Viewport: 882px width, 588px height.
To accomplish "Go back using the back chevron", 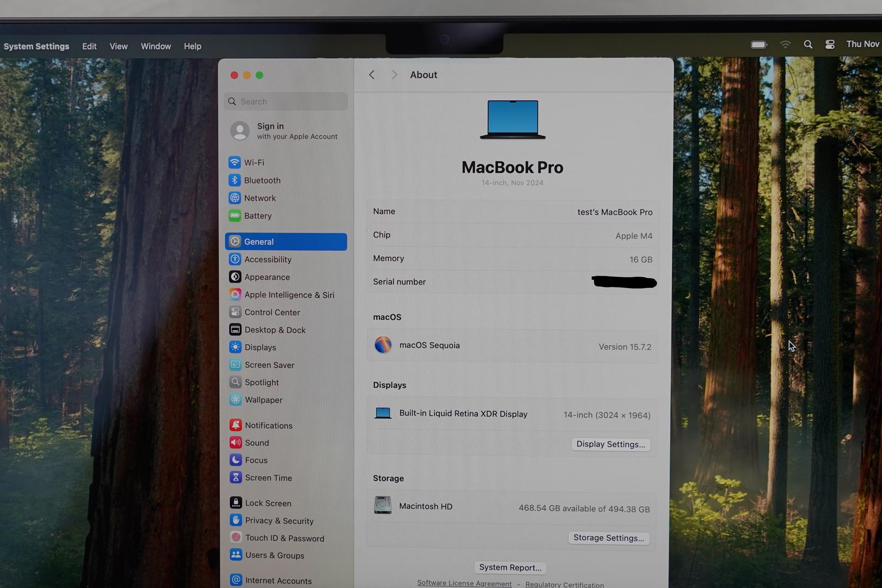I will tap(372, 75).
